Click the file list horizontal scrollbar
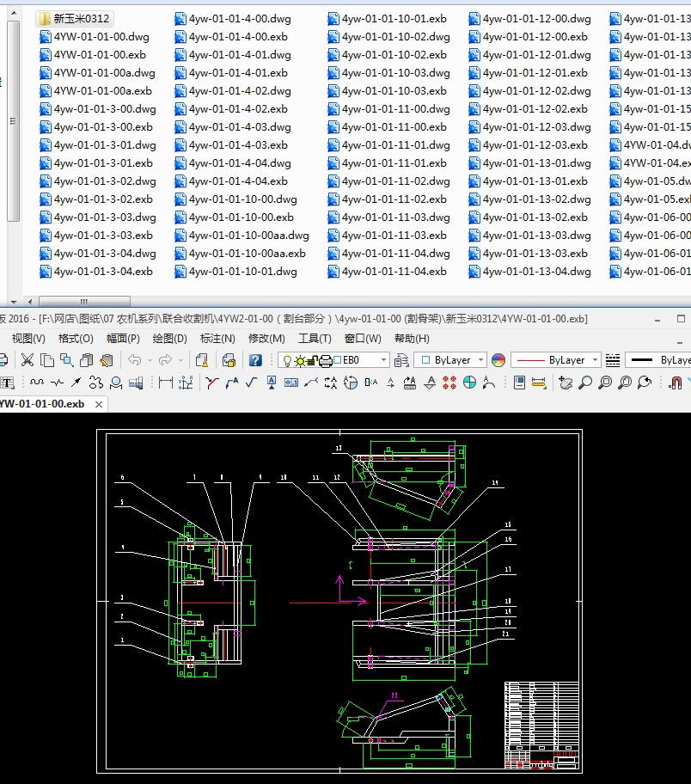The width and height of the screenshot is (691, 784). [x=83, y=302]
